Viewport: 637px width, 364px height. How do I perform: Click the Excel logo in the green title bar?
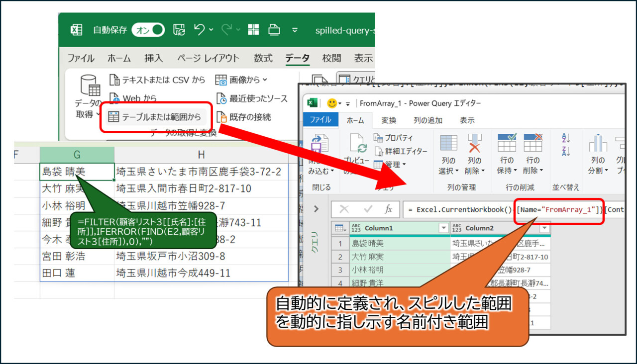coord(76,30)
